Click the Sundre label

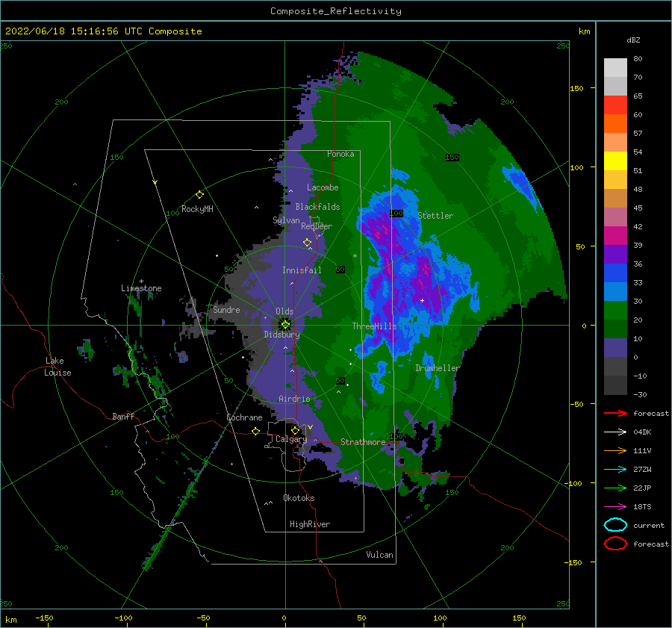(x=226, y=309)
